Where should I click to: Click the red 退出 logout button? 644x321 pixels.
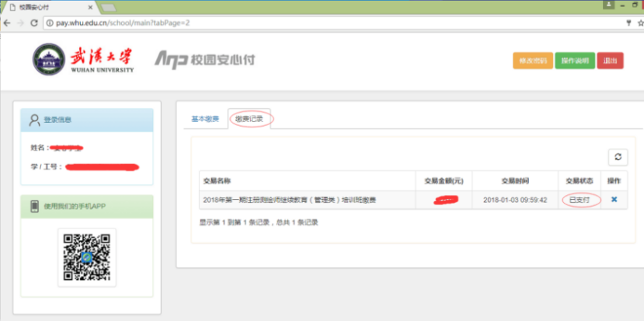(x=610, y=61)
